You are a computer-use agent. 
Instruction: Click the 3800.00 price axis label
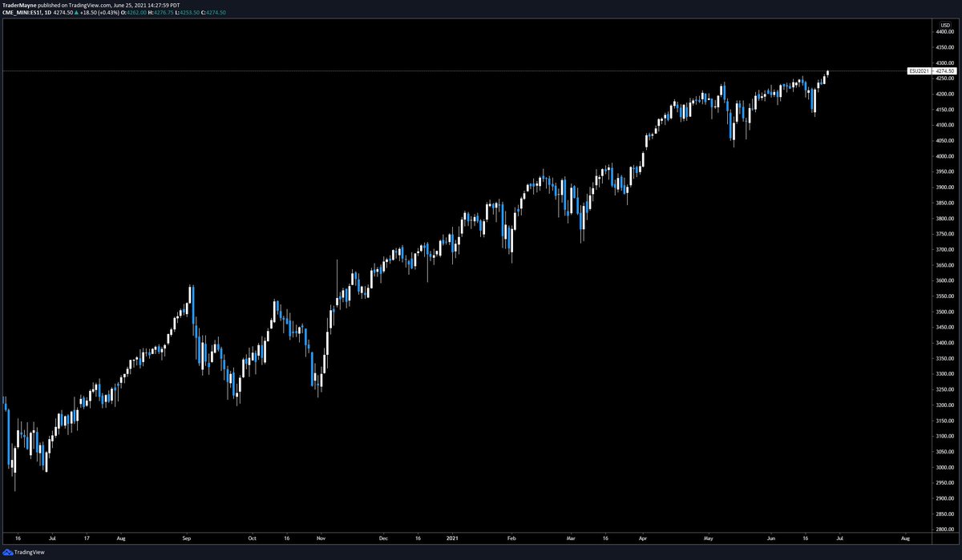[944, 219]
